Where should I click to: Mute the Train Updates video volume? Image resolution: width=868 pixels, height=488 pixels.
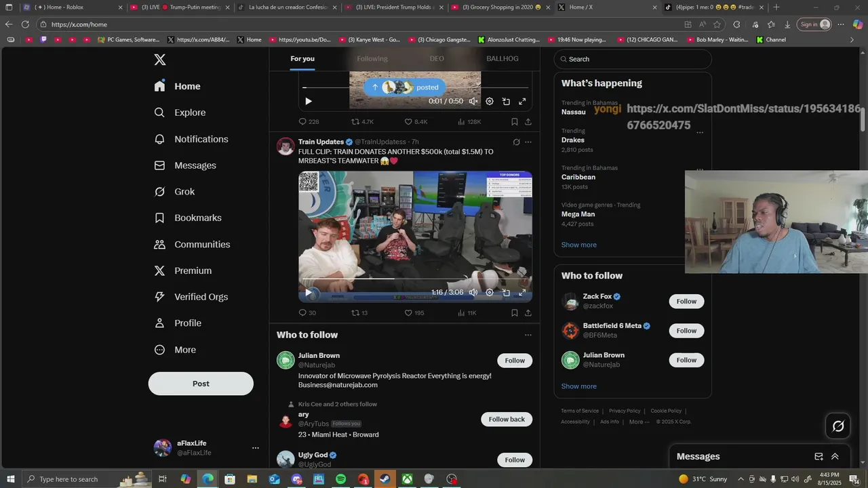[x=473, y=293]
